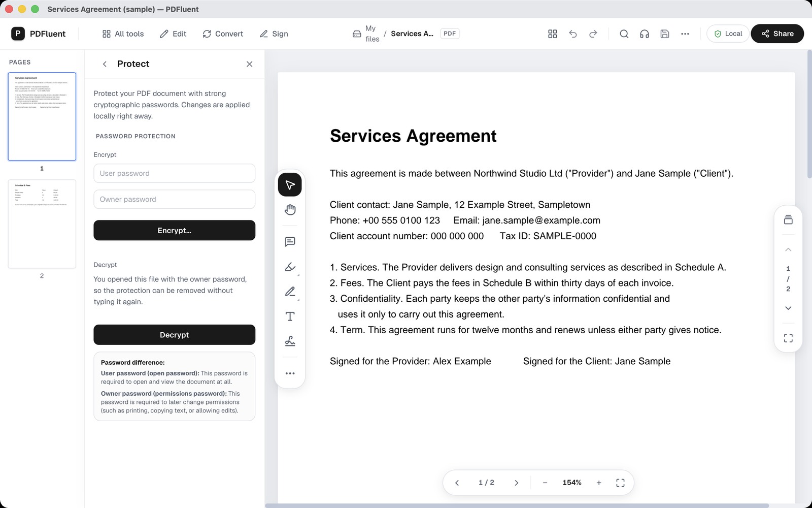This screenshot has width=812, height=508.
Task: Select the pencil draw tool
Action: tap(290, 292)
